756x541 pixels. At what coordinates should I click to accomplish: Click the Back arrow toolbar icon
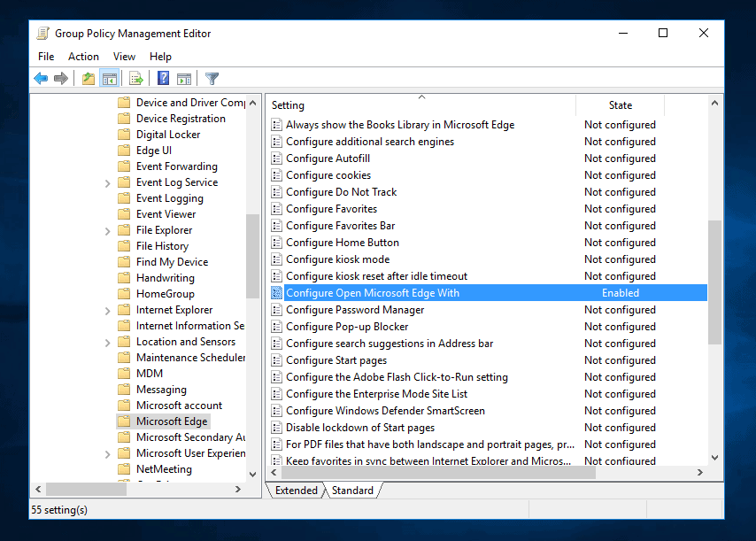point(41,78)
